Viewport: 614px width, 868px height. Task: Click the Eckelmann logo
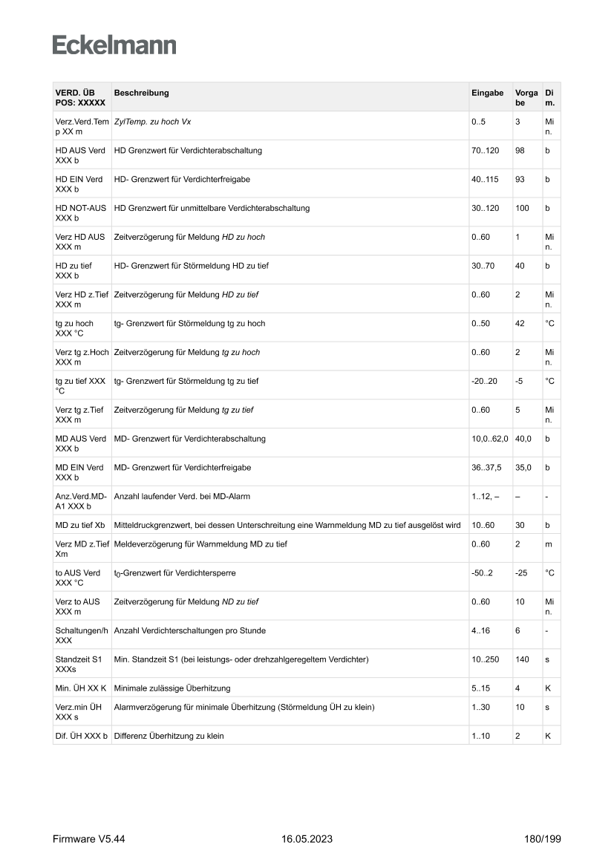point(114,45)
